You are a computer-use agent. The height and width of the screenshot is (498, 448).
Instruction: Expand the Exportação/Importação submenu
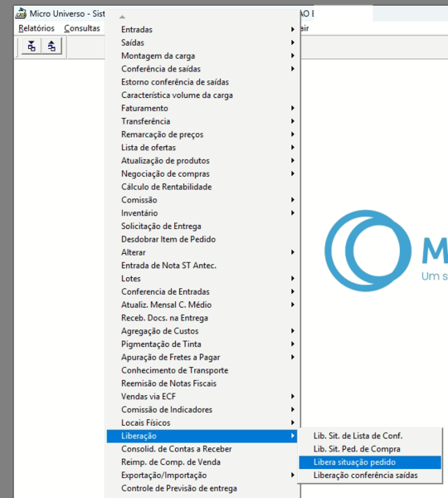click(x=202, y=475)
